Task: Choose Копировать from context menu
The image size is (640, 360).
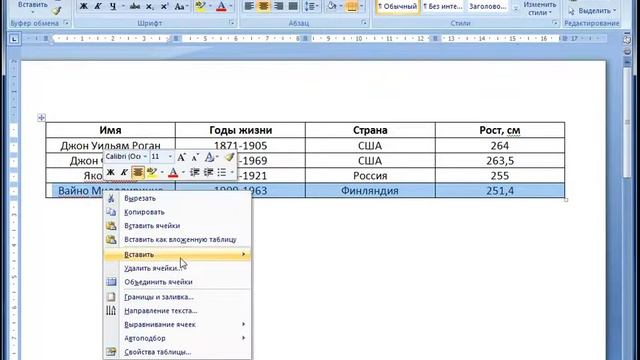Action: (x=178, y=212)
